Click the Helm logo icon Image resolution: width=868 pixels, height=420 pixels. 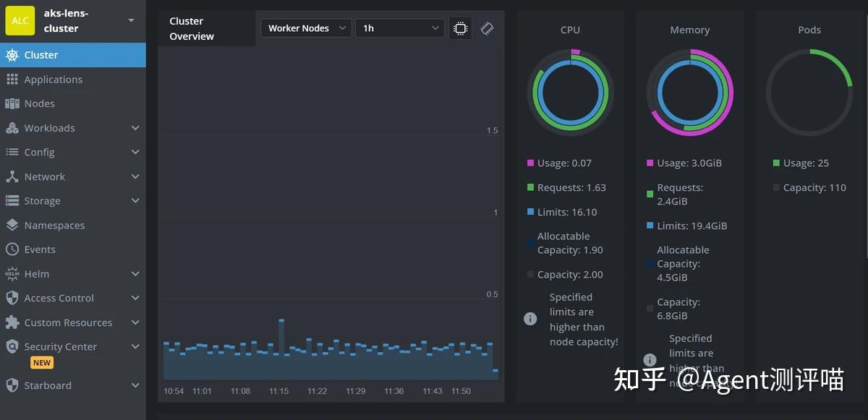[x=12, y=274]
